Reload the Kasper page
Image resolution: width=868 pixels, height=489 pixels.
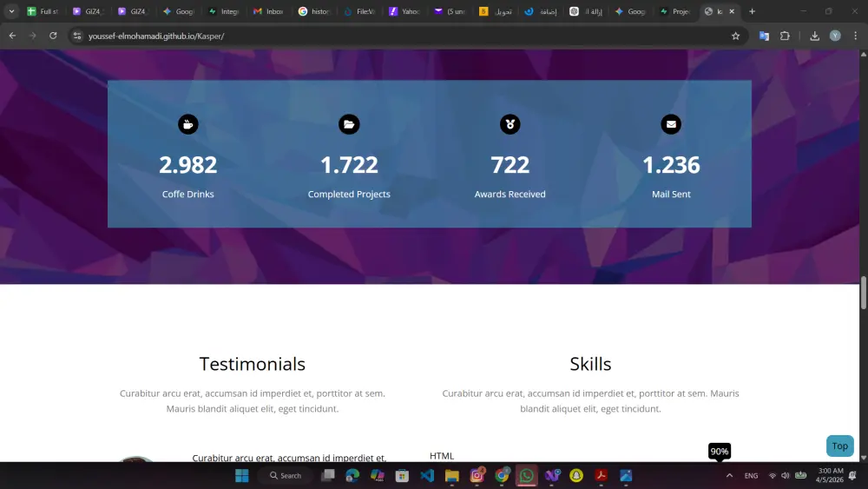53,36
